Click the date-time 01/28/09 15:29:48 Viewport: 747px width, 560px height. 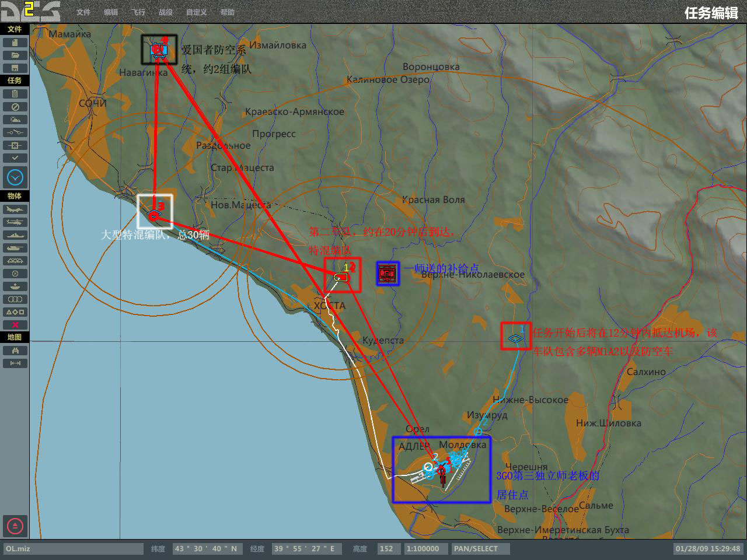pos(708,549)
